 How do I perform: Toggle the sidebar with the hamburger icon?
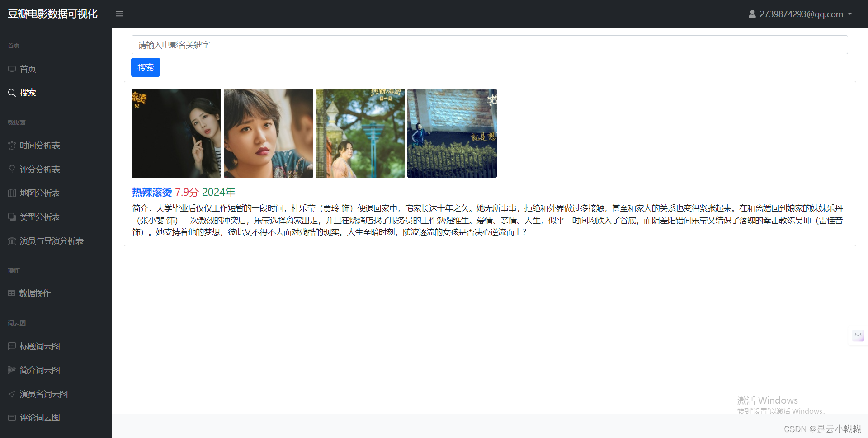click(x=119, y=14)
